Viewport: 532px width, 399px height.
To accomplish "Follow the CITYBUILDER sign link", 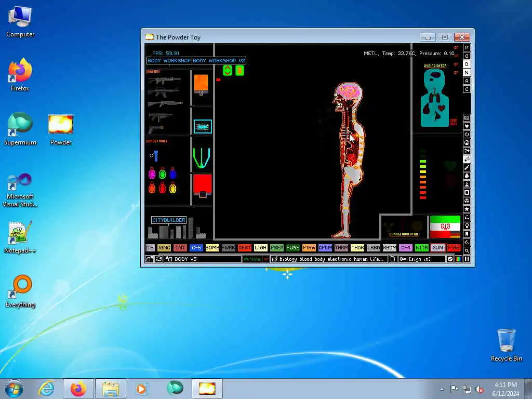I will point(169,220).
